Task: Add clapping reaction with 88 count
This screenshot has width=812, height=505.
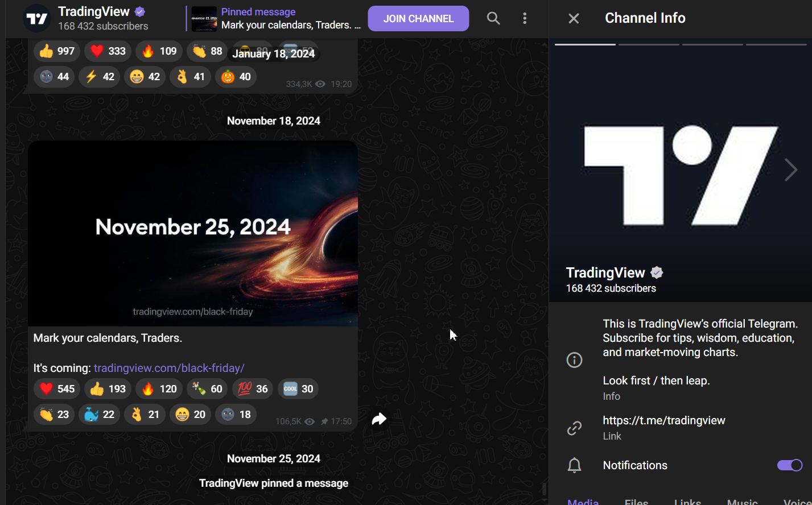Action: point(207,51)
